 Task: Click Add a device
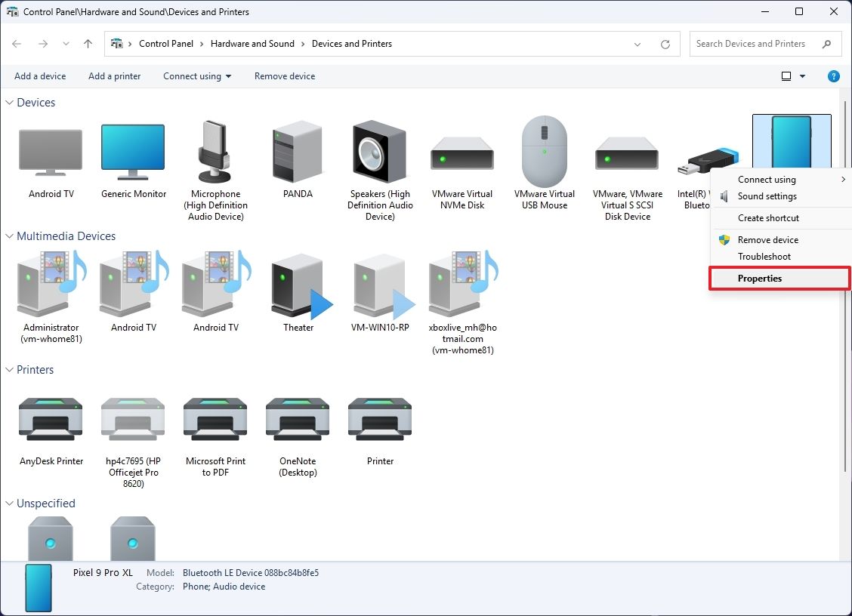40,75
